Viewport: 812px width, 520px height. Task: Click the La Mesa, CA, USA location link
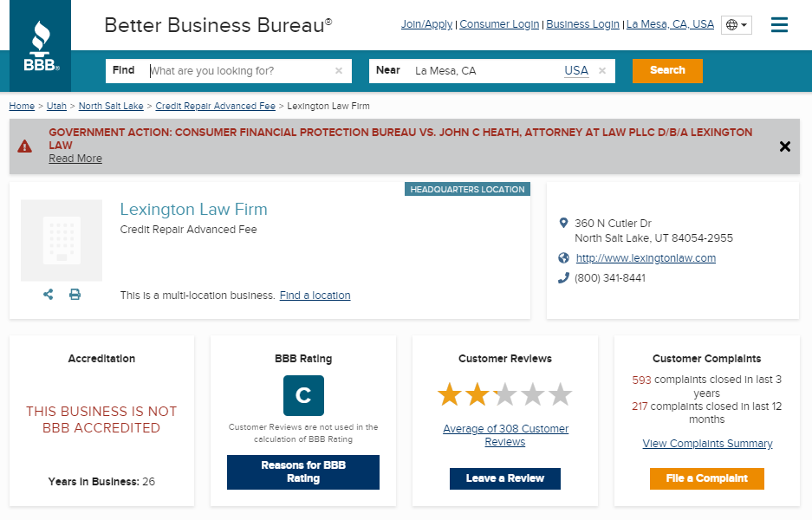click(670, 24)
